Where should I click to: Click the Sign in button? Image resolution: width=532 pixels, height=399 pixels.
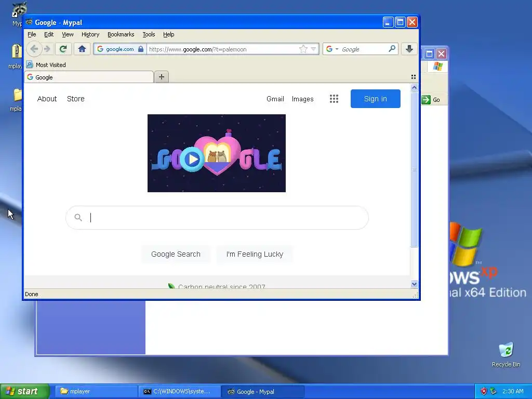point(375,99)
